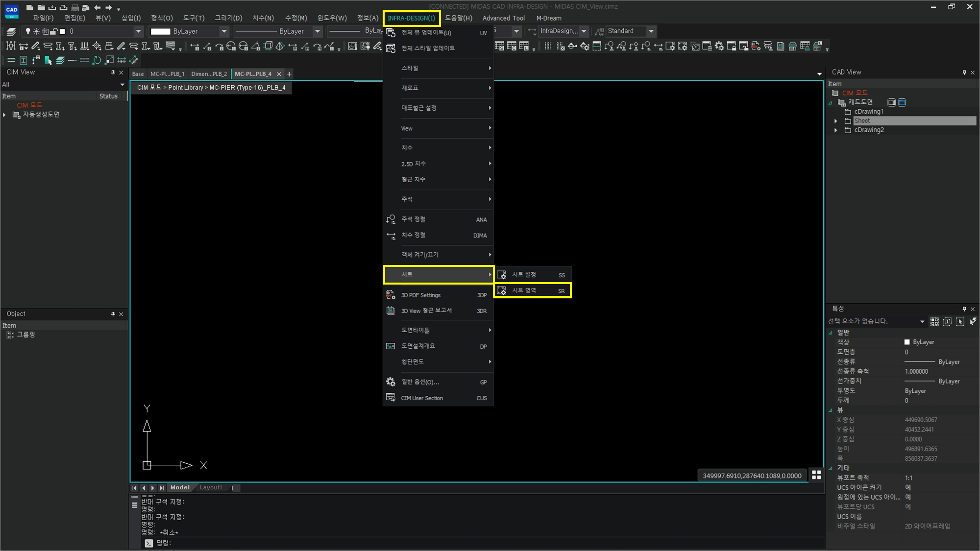Click the white ByLayer color swatch
The height and width of the screenshot is (551, 980).
(160, 31)
